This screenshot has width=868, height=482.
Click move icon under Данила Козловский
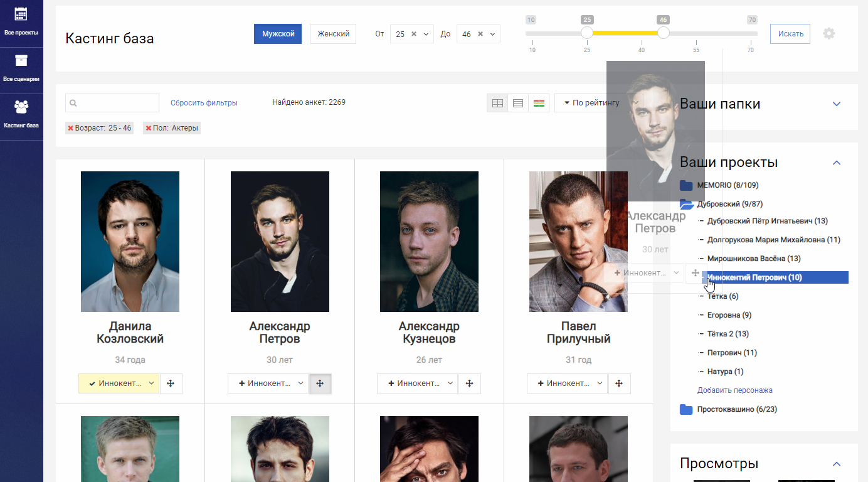coord(171,383)
